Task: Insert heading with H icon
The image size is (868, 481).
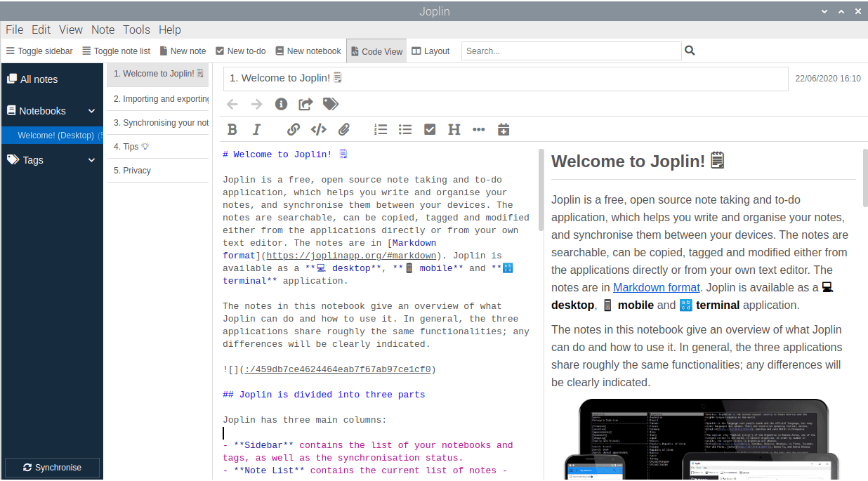Action: pyautogui.click(x=454, y=129)
